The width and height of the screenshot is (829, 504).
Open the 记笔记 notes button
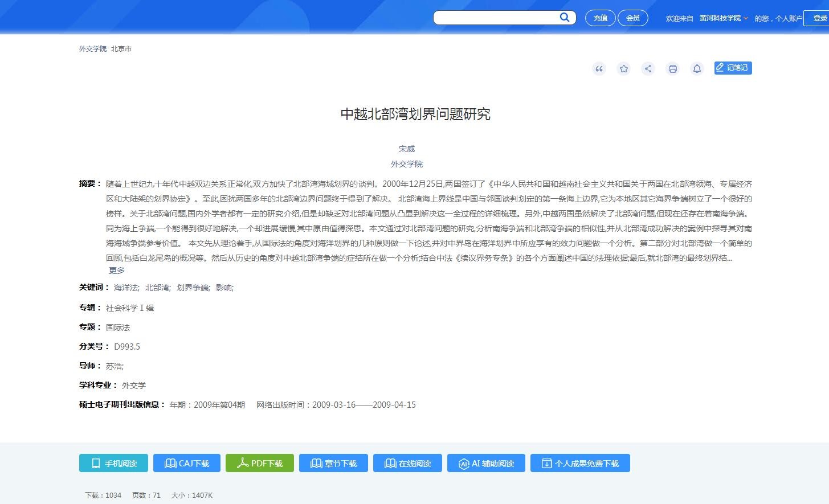pyautogui.click(x=733, y=68)
